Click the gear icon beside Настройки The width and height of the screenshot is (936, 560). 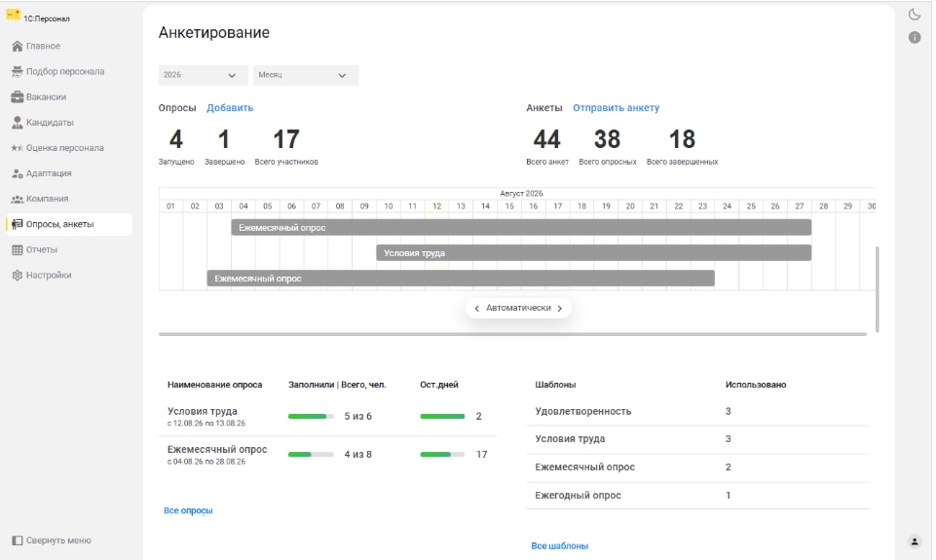pyautogui.click(x=18, y=276)
